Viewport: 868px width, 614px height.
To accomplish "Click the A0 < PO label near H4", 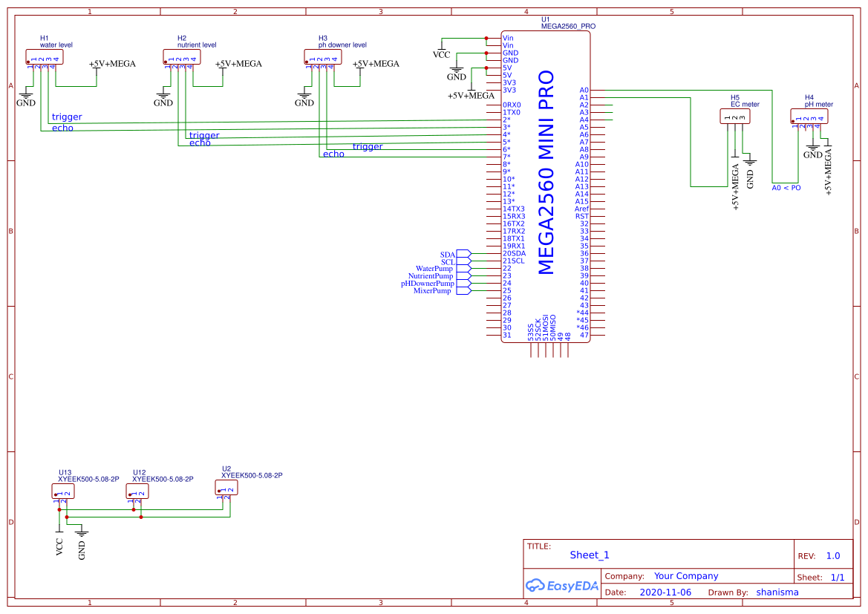I will 786,188.
